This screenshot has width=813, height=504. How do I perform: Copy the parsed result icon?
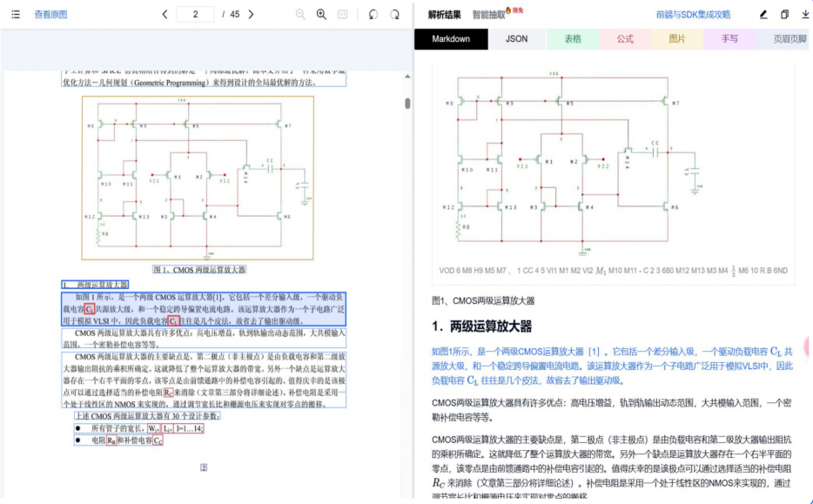(x=784, y=15)
